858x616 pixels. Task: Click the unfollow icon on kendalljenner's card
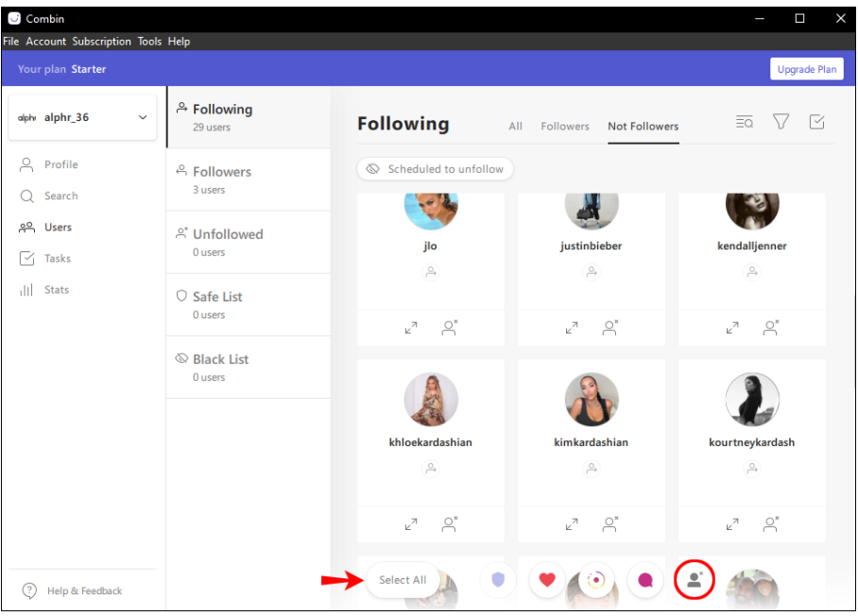771,328
